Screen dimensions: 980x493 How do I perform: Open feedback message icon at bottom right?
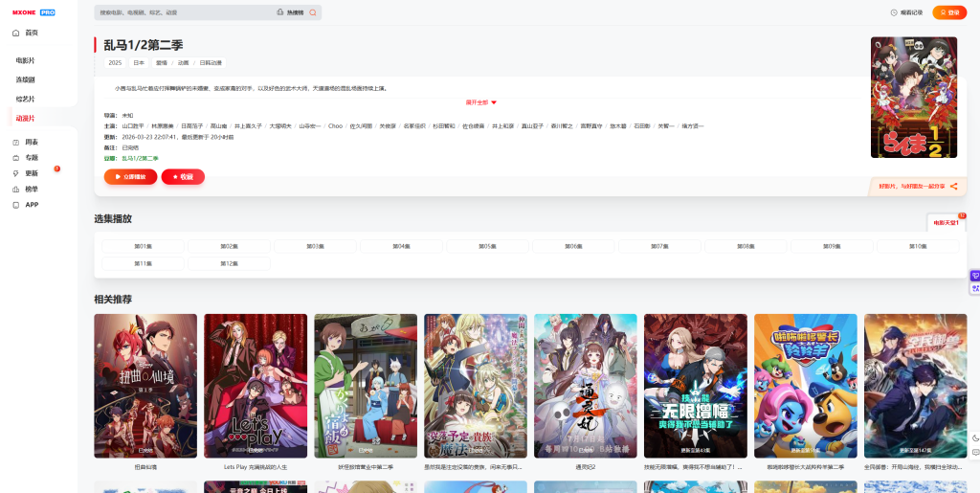click(x=975, y=453)
